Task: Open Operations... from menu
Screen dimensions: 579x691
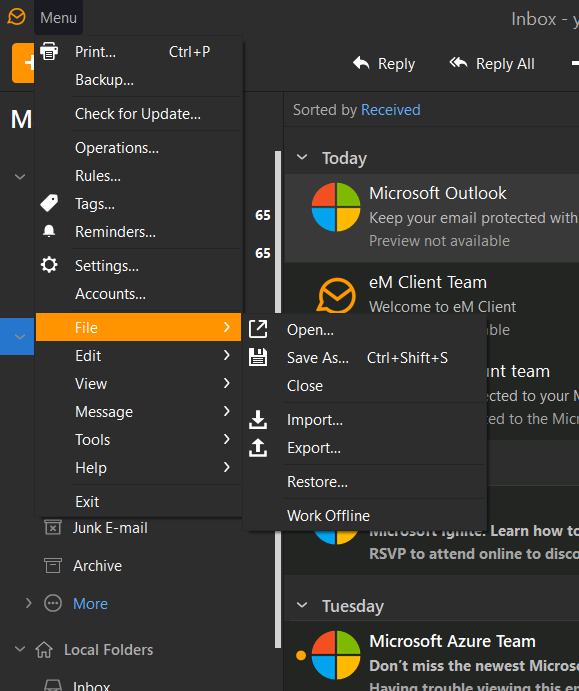Action: [138, 148]
